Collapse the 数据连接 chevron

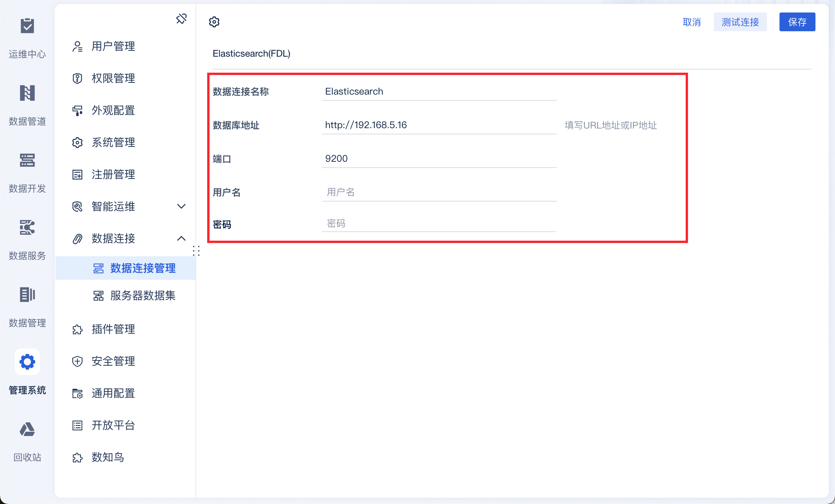point(181,238)
